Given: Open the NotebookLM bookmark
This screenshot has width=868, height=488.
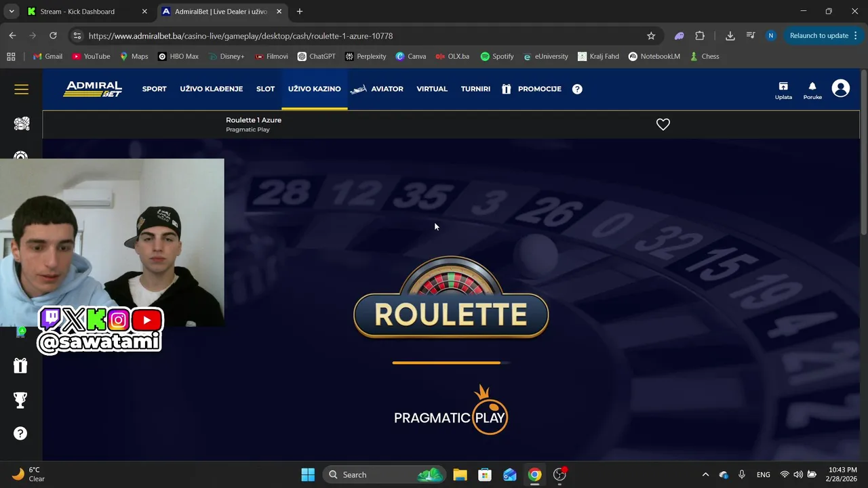Looking at the screenshot, I should tap(654, 56).
